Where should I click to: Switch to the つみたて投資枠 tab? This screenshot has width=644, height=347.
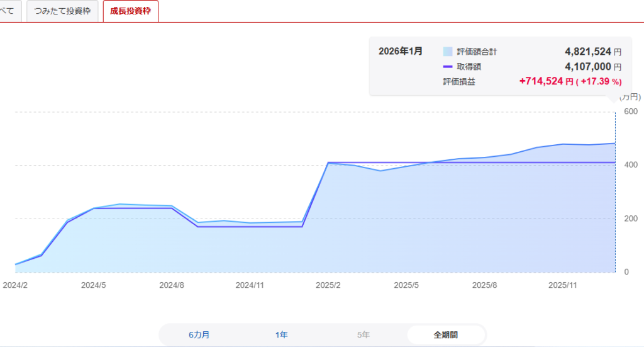(62, 11)
